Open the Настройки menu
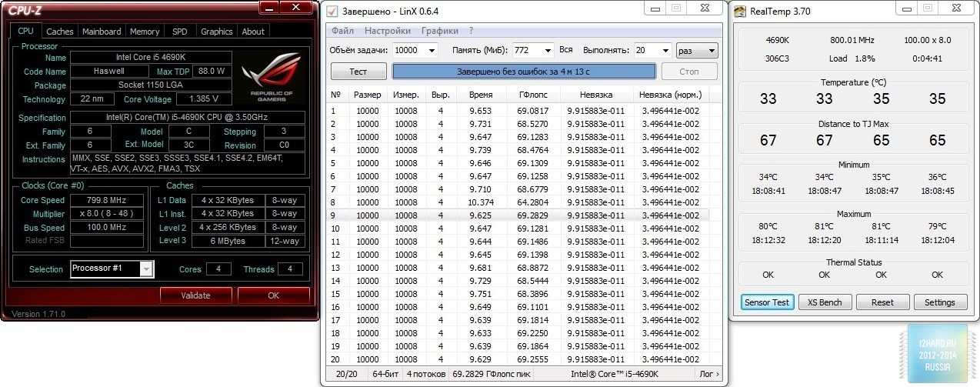 click(387, 31)
